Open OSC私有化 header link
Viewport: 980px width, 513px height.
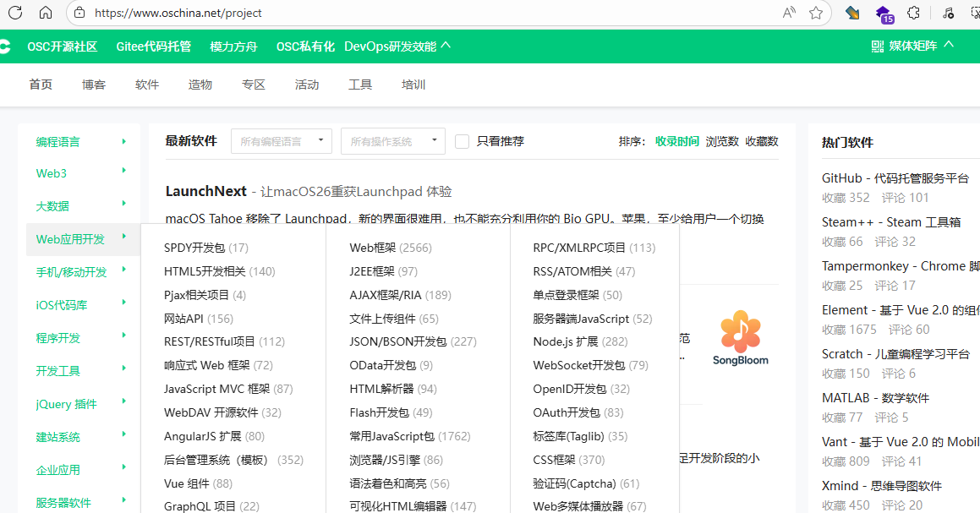click(305, 46)
